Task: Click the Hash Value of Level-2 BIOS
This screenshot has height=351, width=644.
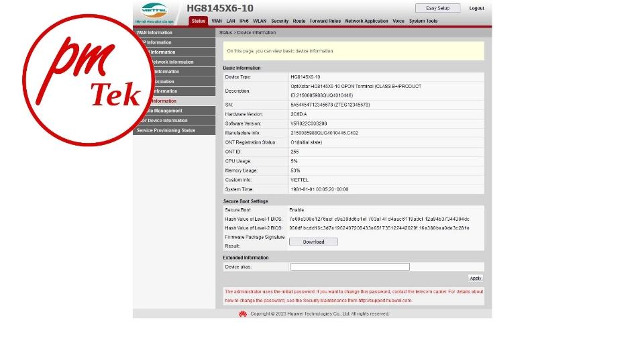Action: point(379,228)
